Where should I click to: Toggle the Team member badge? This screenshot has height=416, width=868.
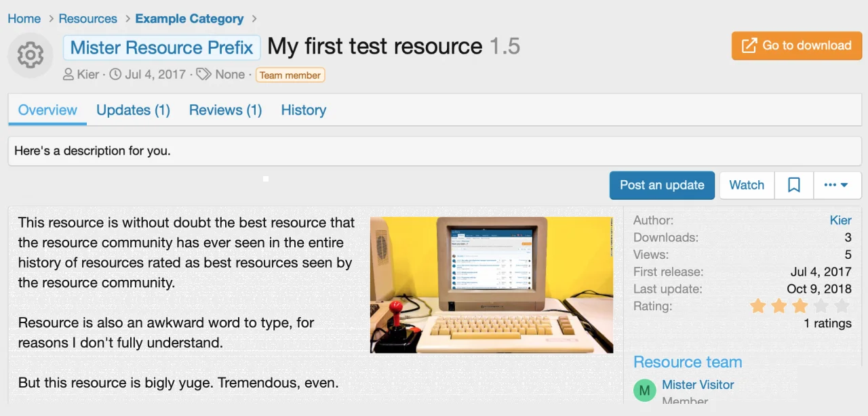pyautogui.click(x=290, y=75)
